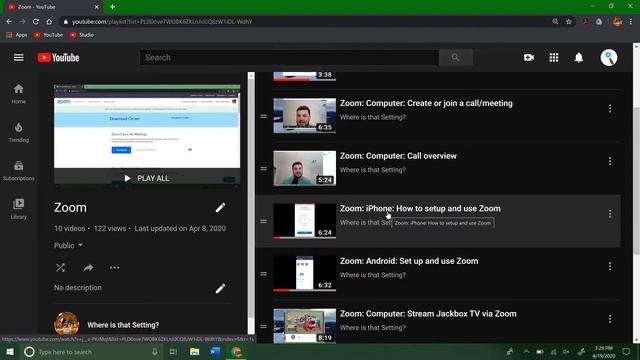Open Trending in the sidebar
This screenshot has height=360, width=640.
click(x=18, y=132)
